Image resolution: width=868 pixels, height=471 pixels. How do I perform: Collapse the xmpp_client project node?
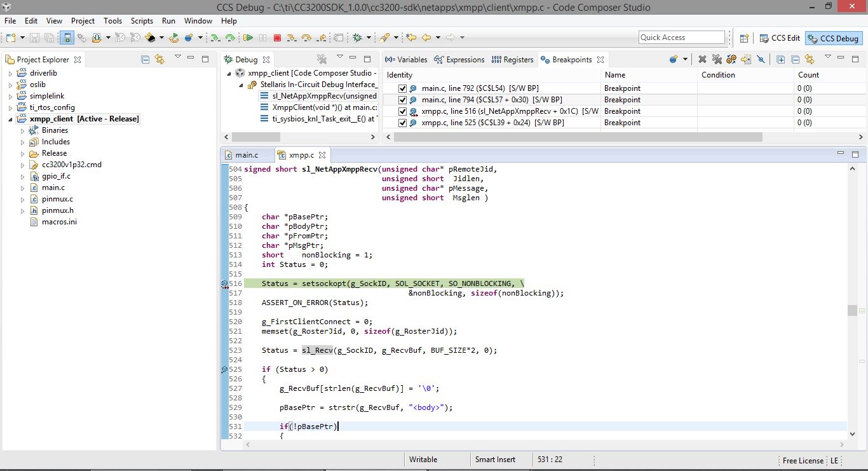[x=10, y=119]
